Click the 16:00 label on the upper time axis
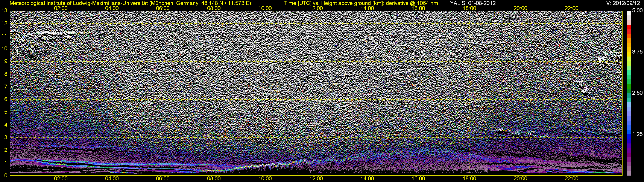Viewport: 644px width, 182px height. coord(418,8)
